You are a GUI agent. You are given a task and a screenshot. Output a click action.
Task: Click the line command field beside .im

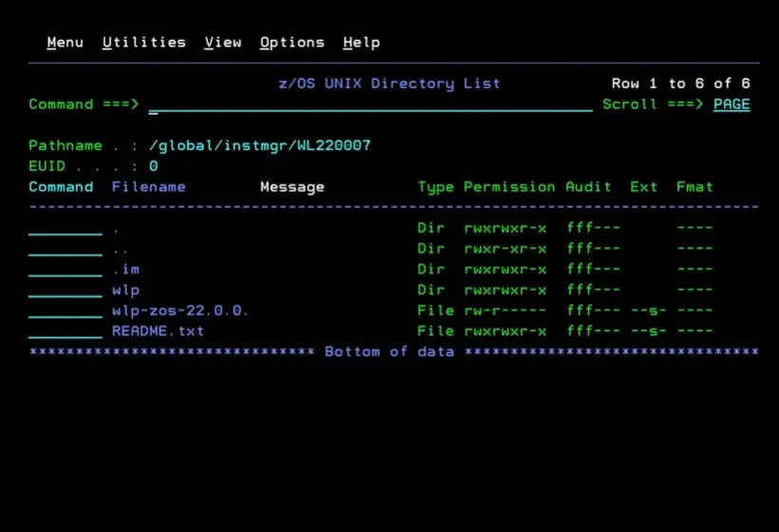pos(66,270)
